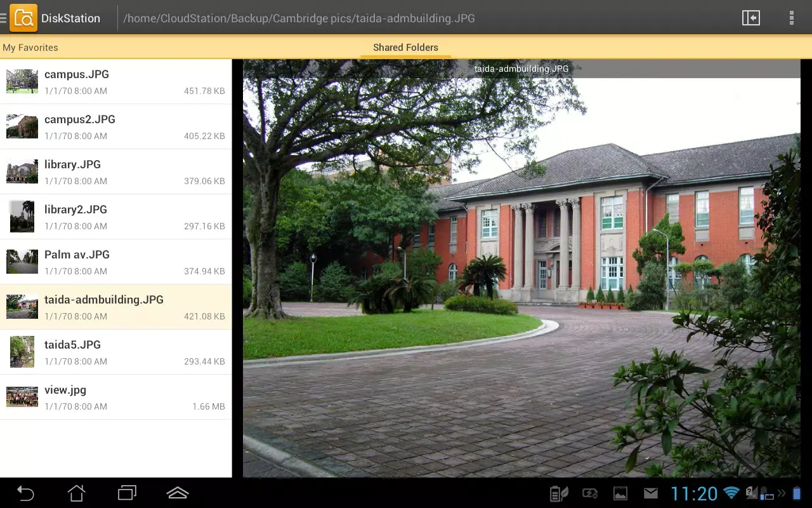Toggle selection of view.jpg
Viewport: 812px width, 508px height.
pyautogui.click(x=116, y=397)
